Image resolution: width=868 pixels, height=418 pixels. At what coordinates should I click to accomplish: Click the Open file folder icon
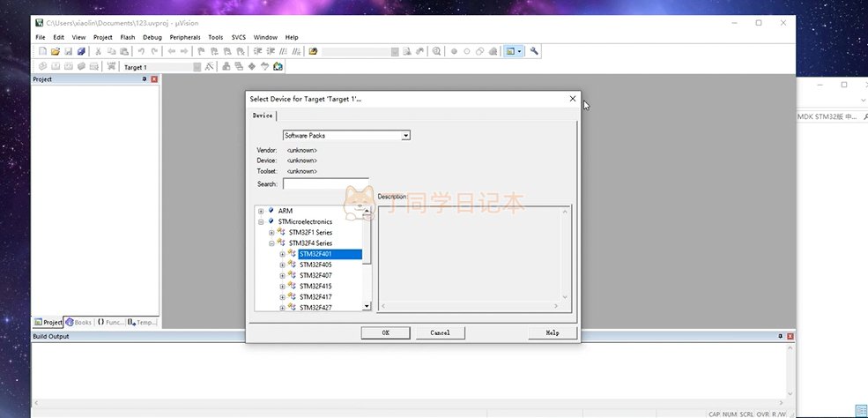tap(55, 51)
